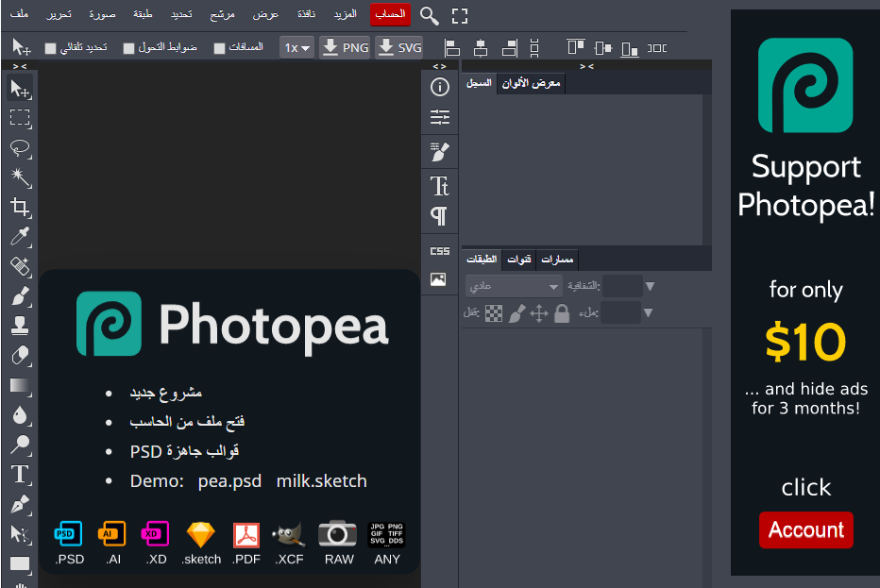Align left edges icon in options bar
This screenshot has width=880, height=588.
click(x=451, y=48)
